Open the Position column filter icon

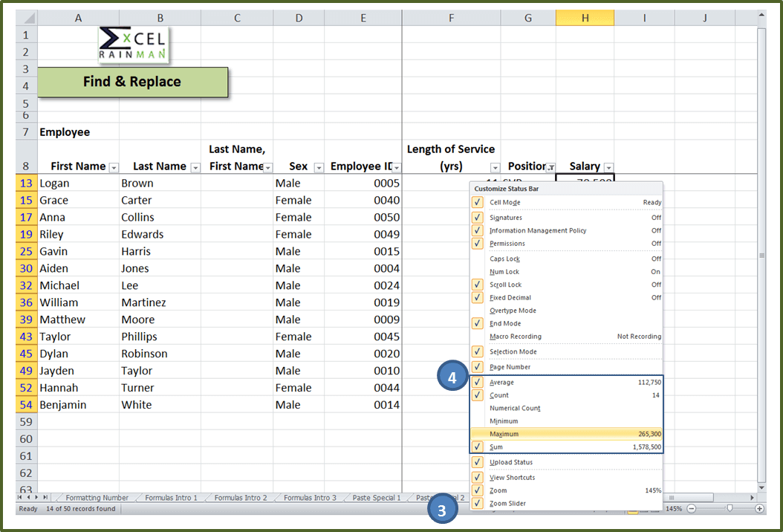pyautogui.click(x=550, y=167)
